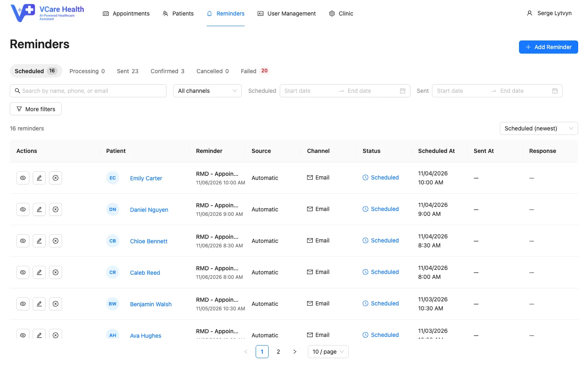
Task: Cancel Emily Carter's reminder (x icon)
Action: point(56,178)
